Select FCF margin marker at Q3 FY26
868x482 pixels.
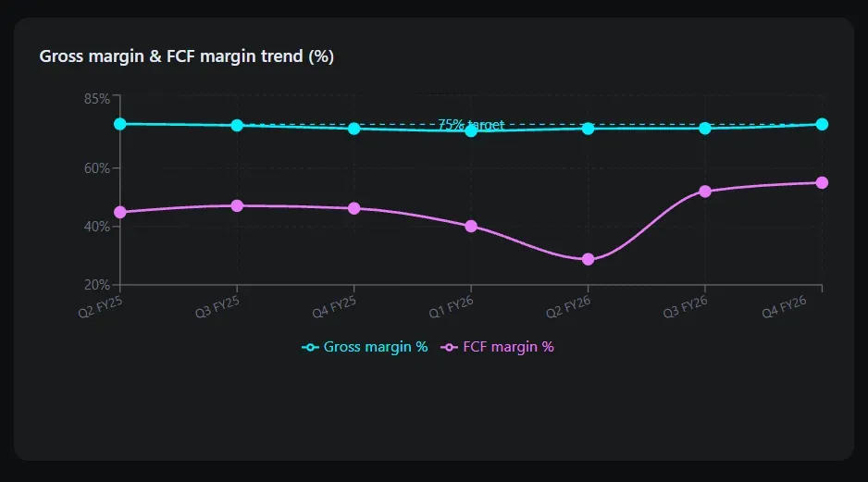click(x=705, y=192)
